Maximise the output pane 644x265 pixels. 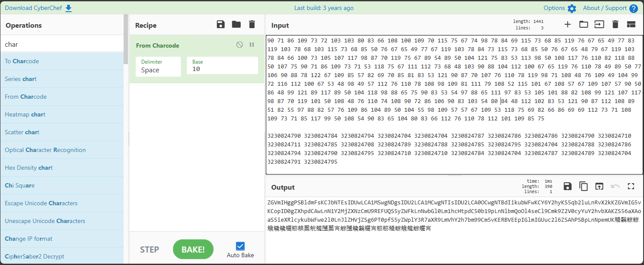click(x=631, y=187)
